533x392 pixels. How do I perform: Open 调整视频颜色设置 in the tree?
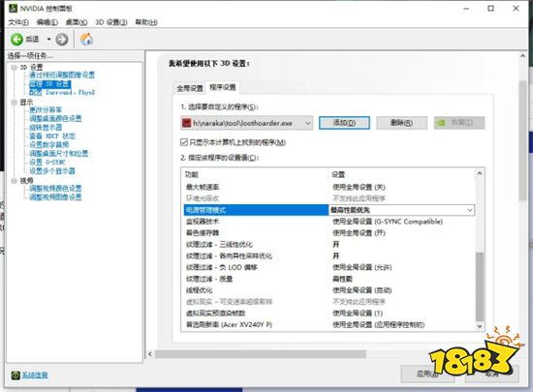[x=55, y=189]
